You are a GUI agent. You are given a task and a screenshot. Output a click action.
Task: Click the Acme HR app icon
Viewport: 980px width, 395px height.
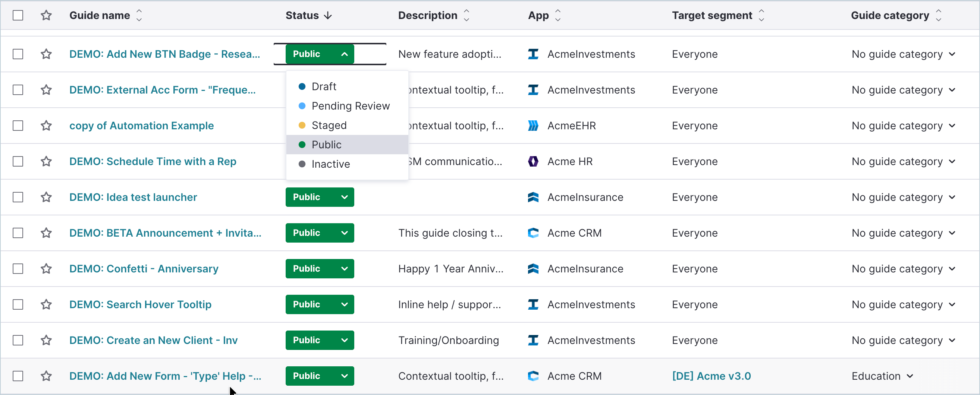[533, 161]
